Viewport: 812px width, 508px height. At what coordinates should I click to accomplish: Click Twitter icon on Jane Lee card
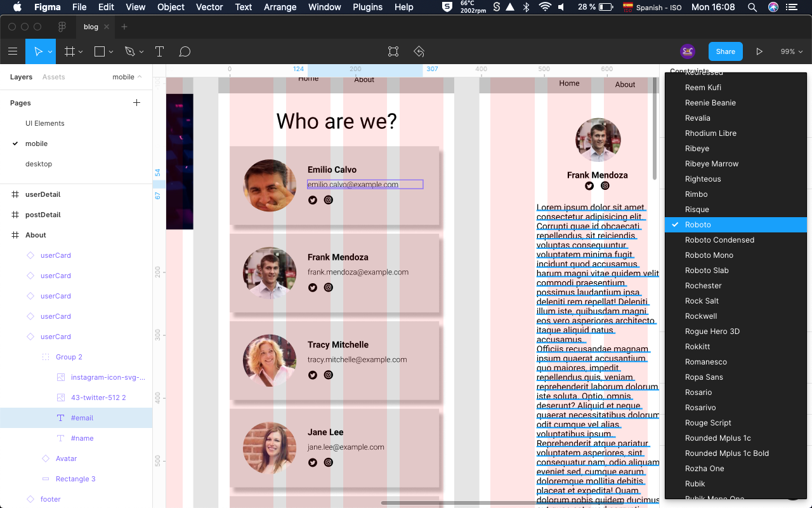313,462
